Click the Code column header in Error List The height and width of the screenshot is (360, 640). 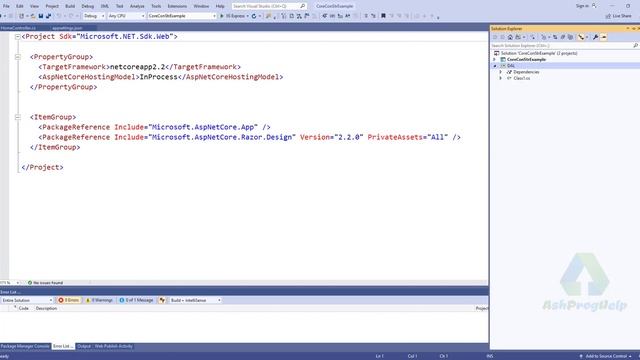coord(24,308)
